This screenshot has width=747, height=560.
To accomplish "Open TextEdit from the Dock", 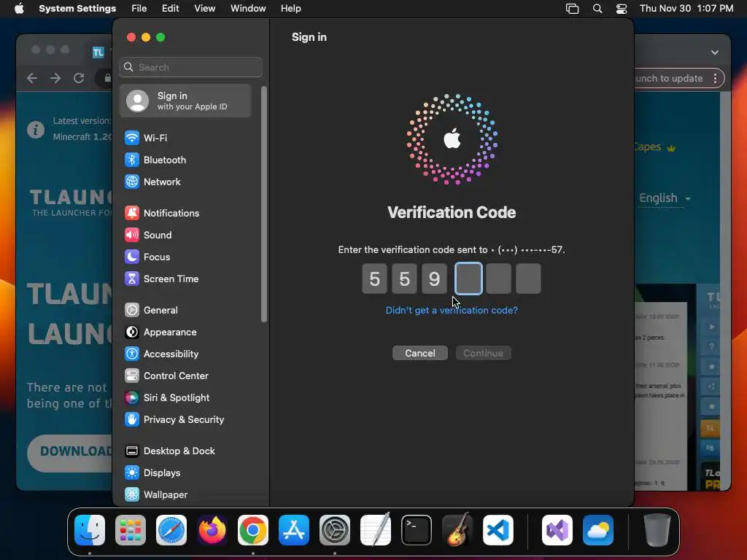I will (376, 530).
